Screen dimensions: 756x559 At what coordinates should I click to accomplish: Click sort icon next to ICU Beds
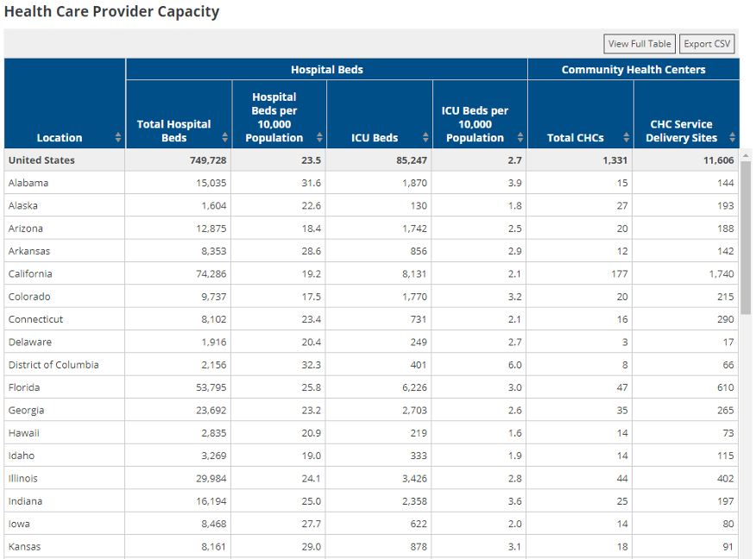pyautogui.click(x=425, y=138)
